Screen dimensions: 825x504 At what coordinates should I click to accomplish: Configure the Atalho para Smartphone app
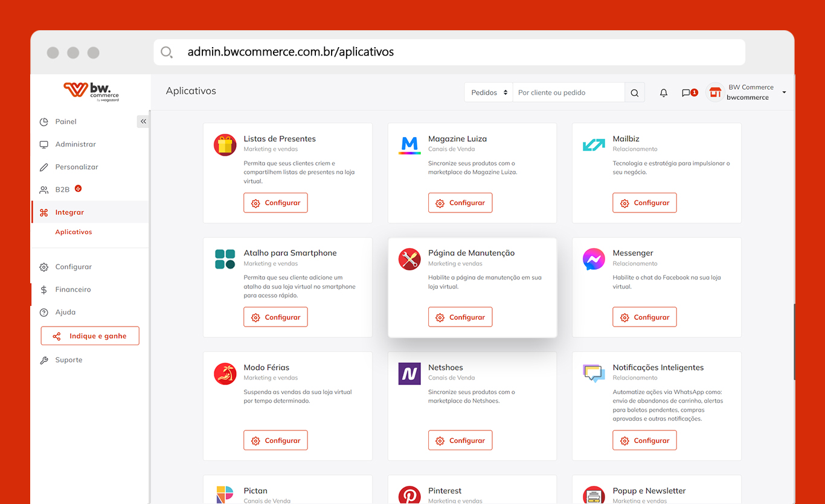(x=275, y=317)
